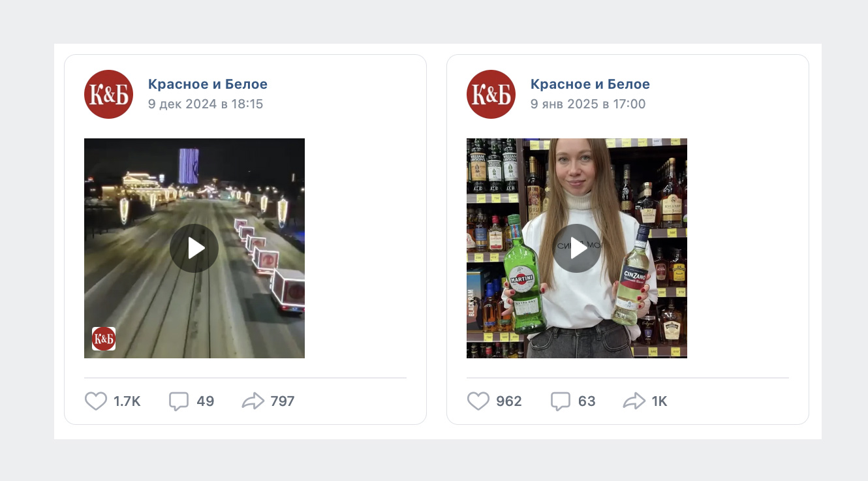Open comments on the 9 дек 2024 post

pos(179,401)
